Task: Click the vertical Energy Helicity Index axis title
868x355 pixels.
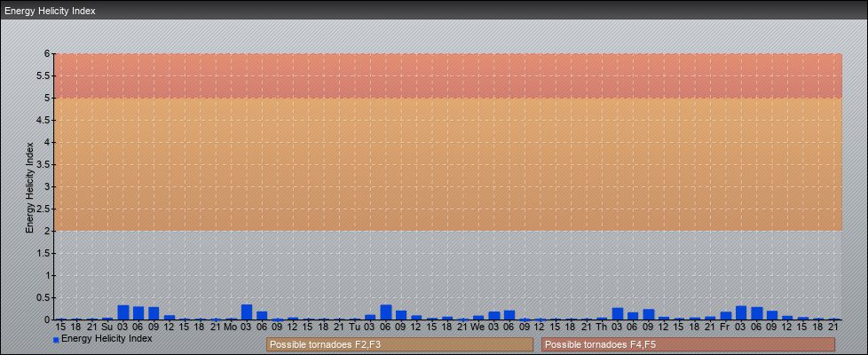Action: (x=30, y=187)
